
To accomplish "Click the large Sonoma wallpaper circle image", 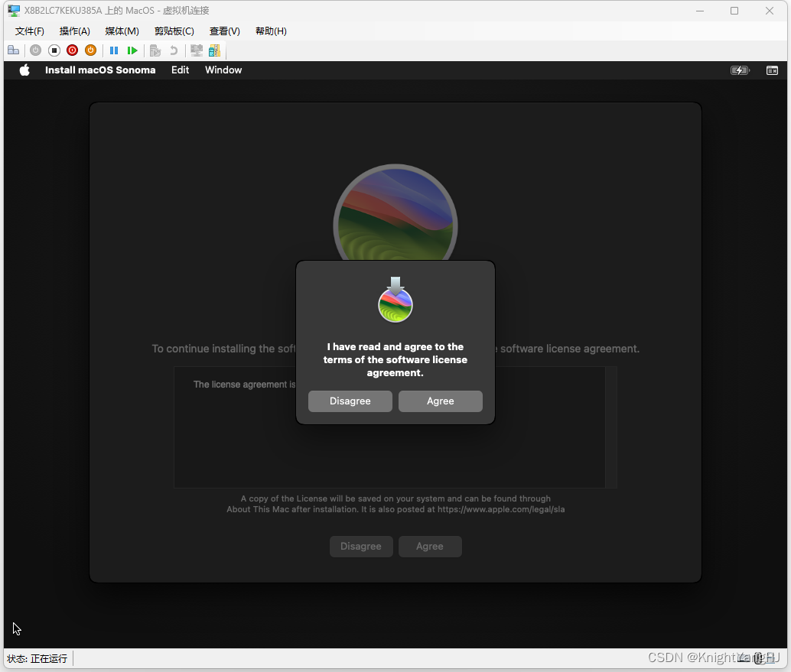I will click(x=395, y=213).
